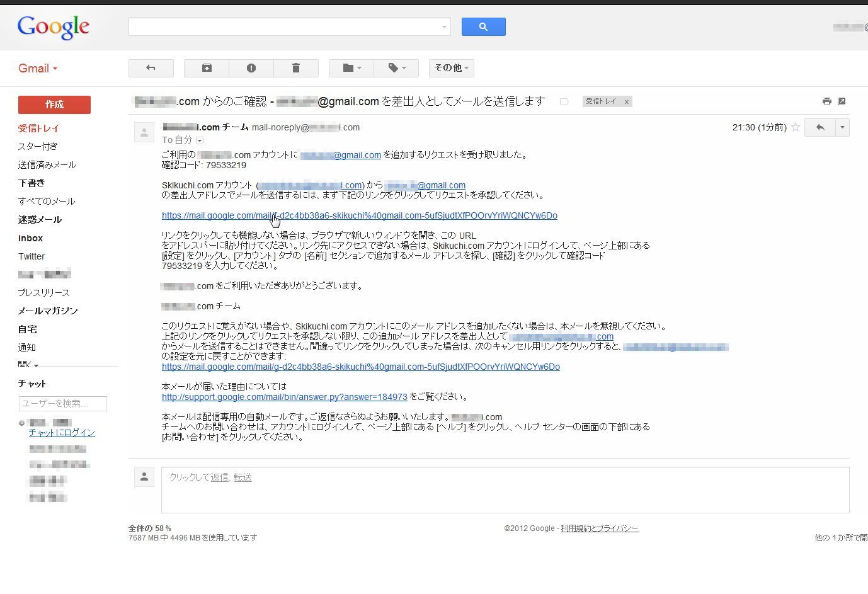
Task: Click the 利用規約とプライバシー footer link
Action: pyautogui.click(x=600, y=528)
